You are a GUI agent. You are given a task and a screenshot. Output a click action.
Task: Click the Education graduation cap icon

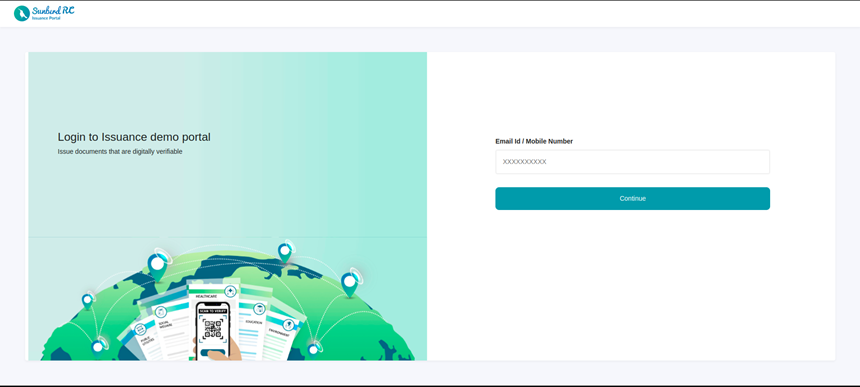[259, 309]
